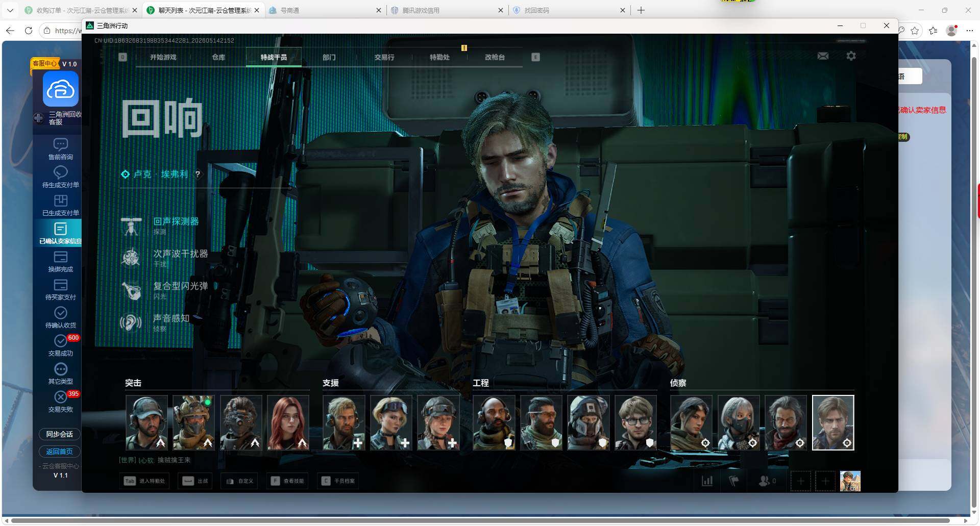Choose white-haired masked 侦察 operator
The width and height of the screenshot is (980, 526).
pos(739,422)
